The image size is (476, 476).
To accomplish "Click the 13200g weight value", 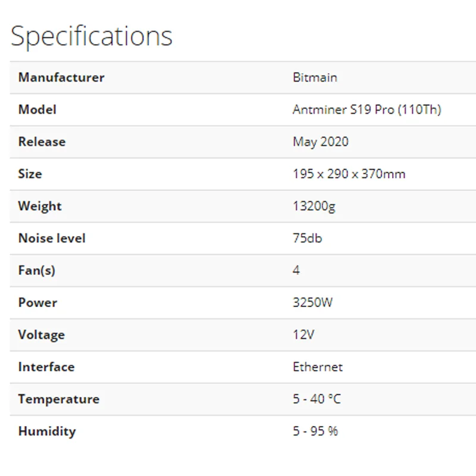I will pyautogui.click(x=314, y=206).
